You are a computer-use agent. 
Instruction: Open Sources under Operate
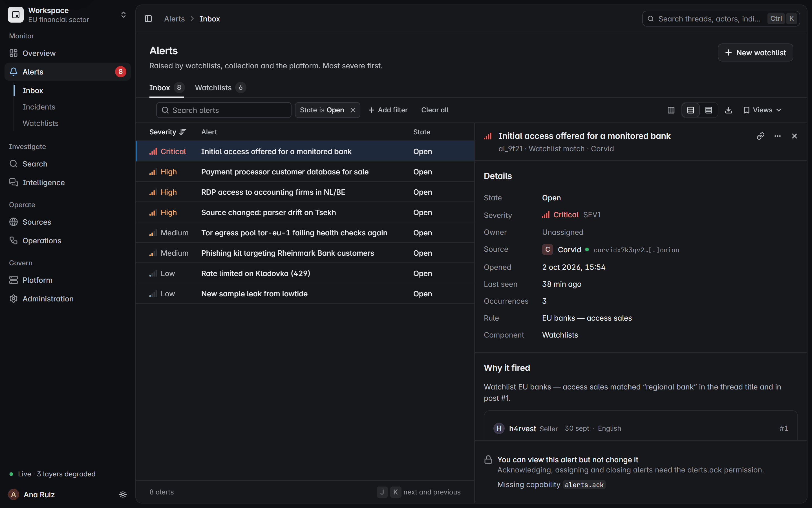coord(67,222)
